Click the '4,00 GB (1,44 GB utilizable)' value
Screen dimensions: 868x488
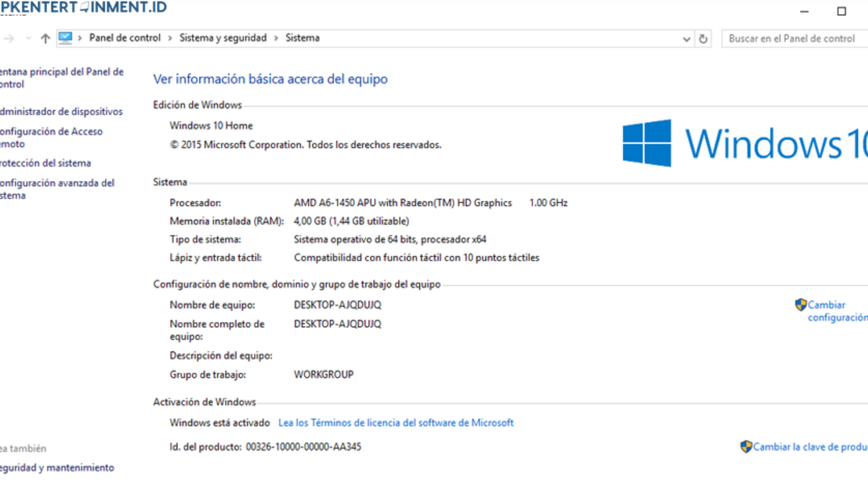click(351, 222)
